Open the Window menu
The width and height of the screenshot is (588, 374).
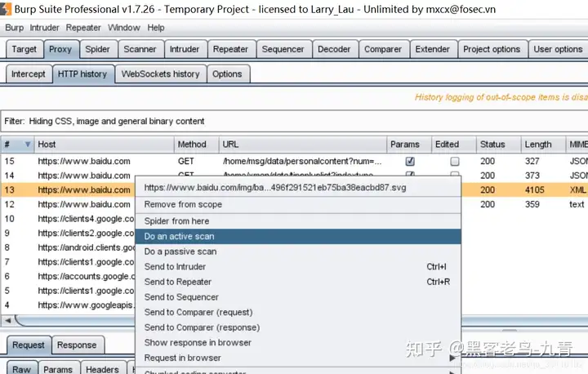pyautogui.click(x=124, y=28)
